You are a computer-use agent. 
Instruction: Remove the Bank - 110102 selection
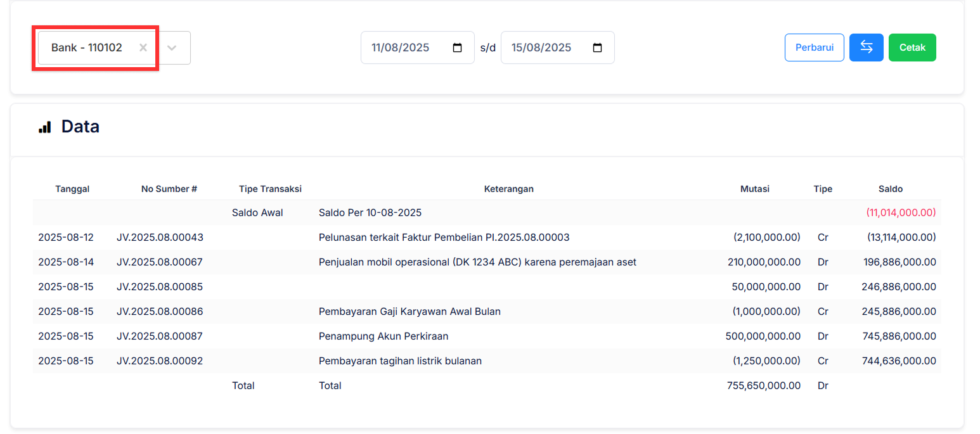pyautogui.click(x=143, y=48)
